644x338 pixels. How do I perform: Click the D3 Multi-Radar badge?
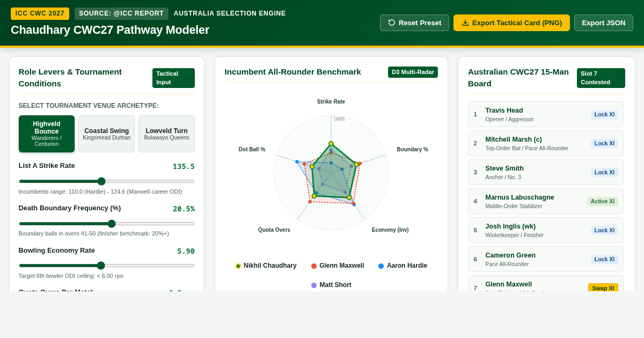click(x=413, y=72)
